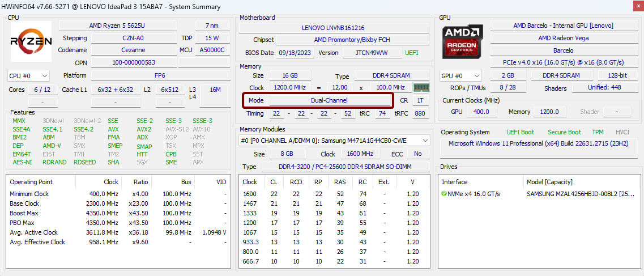Click the green UEFI label next to version
This screenshot has height=276, width=644.
[412, 53]
